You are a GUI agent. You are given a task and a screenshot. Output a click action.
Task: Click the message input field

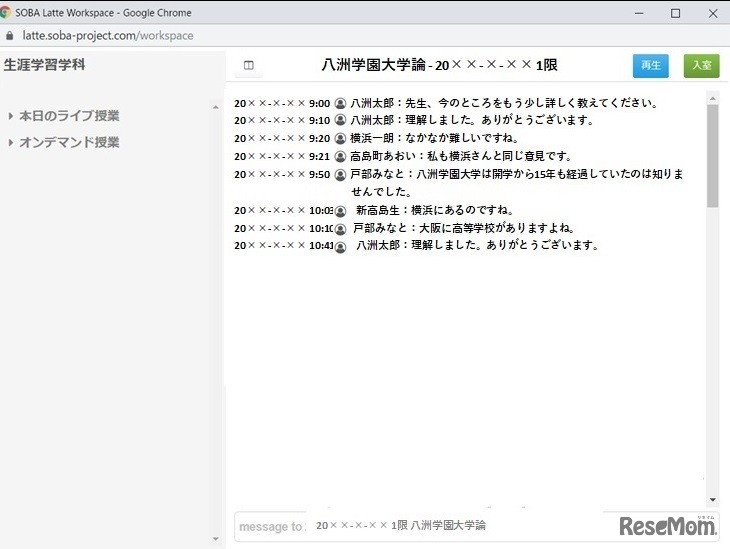click(477, 526)
